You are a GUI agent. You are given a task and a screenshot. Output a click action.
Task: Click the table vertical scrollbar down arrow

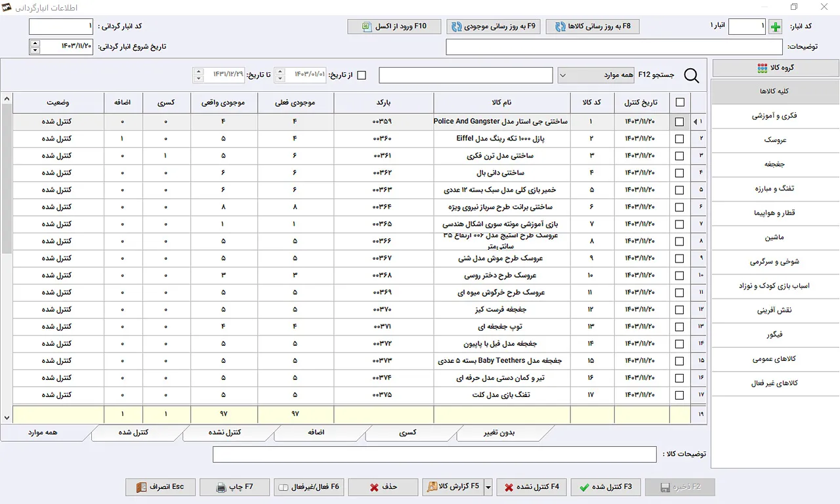(7, 417)
